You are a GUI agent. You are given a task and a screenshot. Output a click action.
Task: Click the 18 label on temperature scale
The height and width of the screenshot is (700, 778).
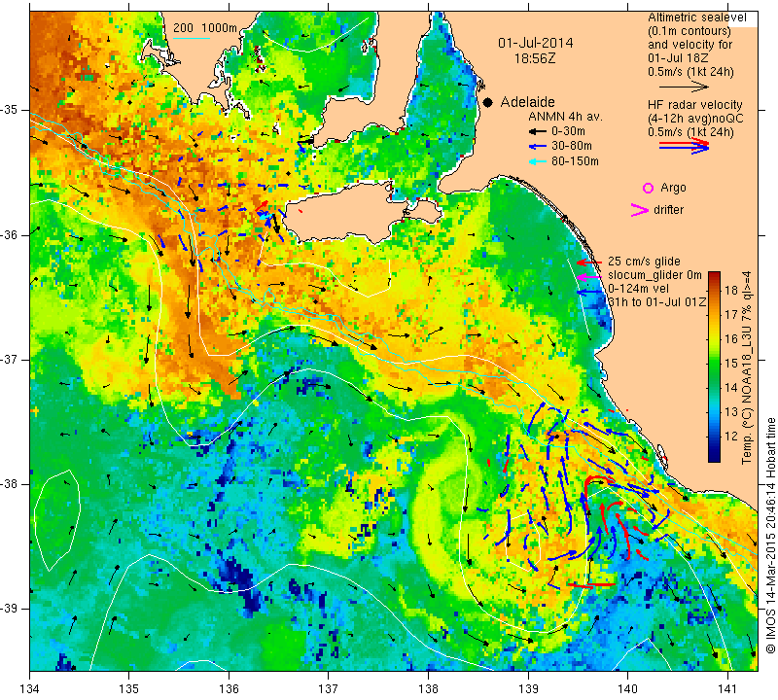click(x=731, y=291)
